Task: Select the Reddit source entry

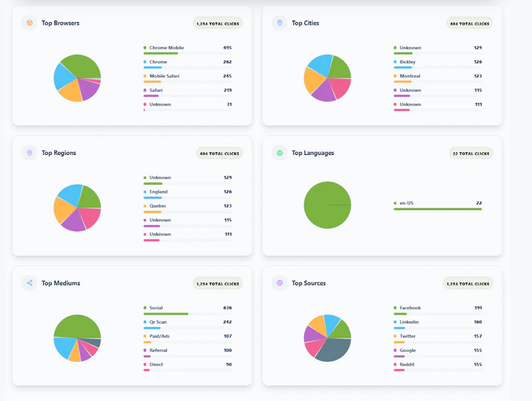Action: tap(438, 367)
